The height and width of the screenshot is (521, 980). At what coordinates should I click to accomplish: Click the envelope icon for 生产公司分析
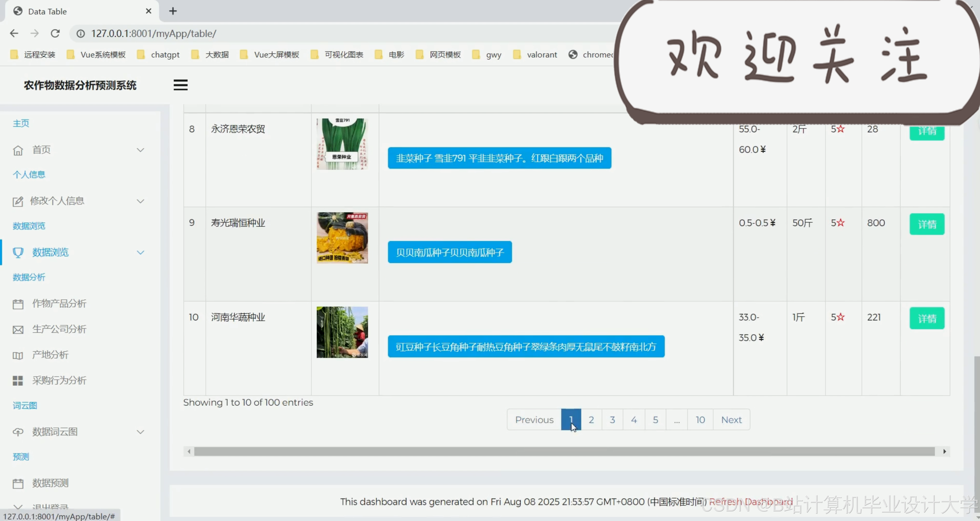pos(18,329)
